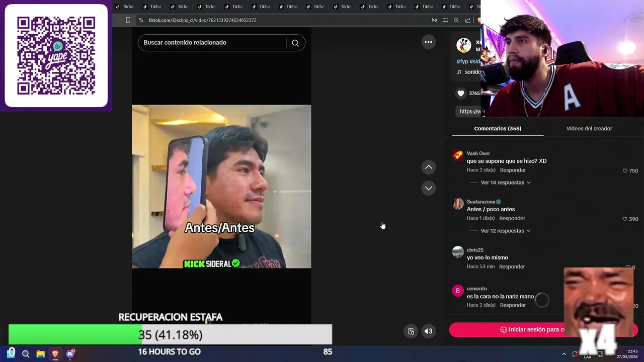Open Brave browser from the taskbar

[x=55, y=354]
